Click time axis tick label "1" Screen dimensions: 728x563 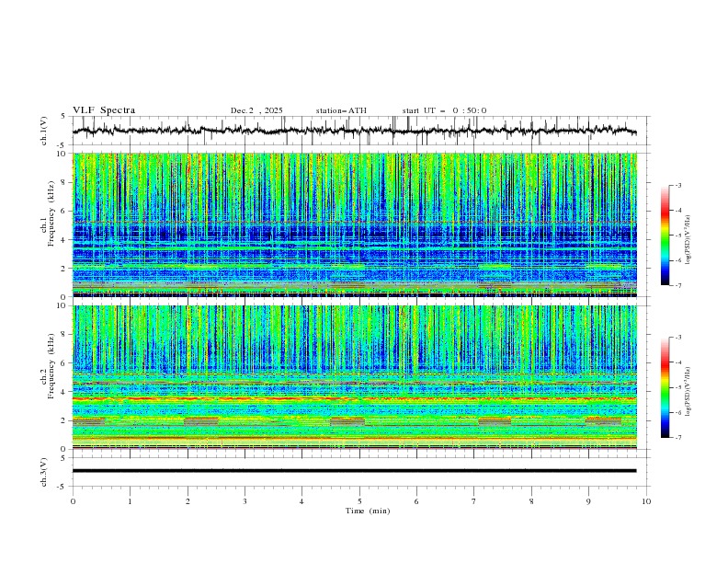coord(130,501)
